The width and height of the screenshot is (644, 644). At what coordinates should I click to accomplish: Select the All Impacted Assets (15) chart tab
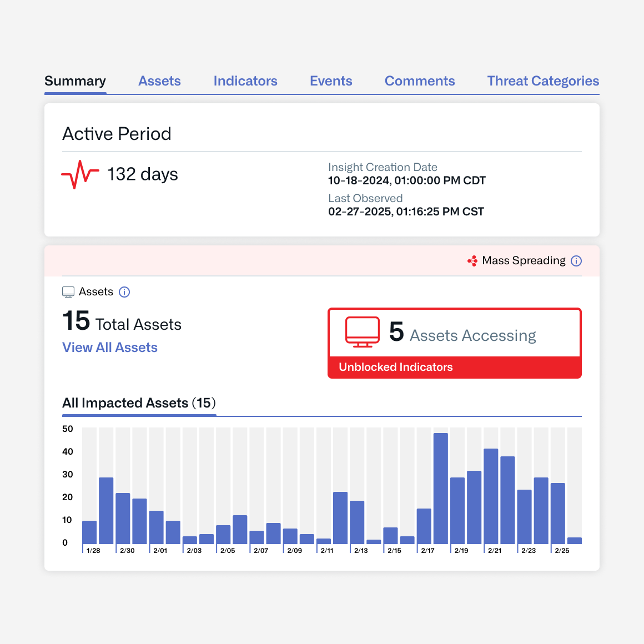tap(139, 403)
